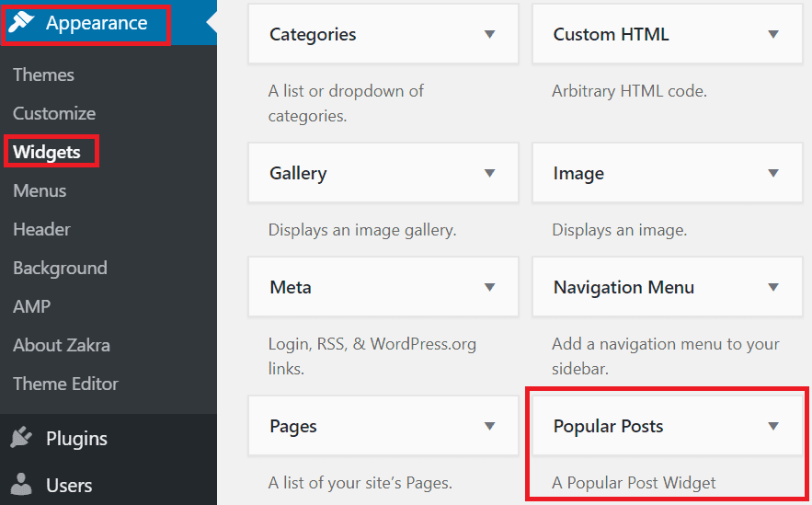Image resolution: width=812 pixels, height=505 pixels.
Task: Expand the Pages widget arrow
Action: (x=489, y=426)
